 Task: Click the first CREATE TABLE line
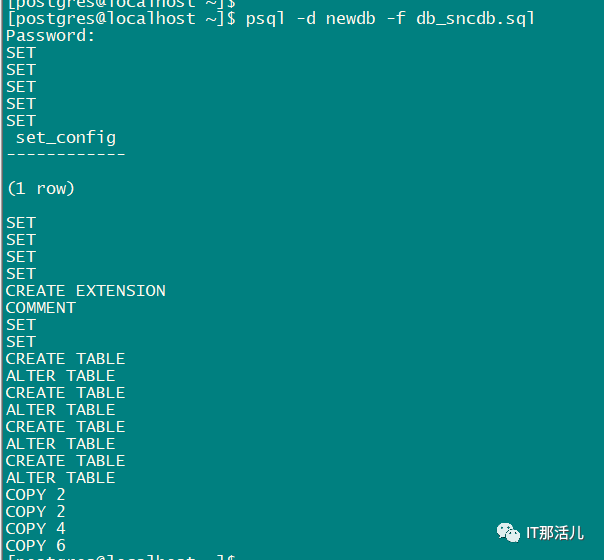click(66, 359)
